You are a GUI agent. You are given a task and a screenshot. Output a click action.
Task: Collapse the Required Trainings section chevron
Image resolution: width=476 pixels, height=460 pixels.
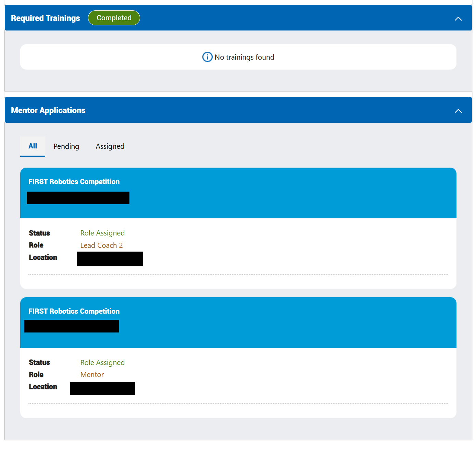(458, 19)
